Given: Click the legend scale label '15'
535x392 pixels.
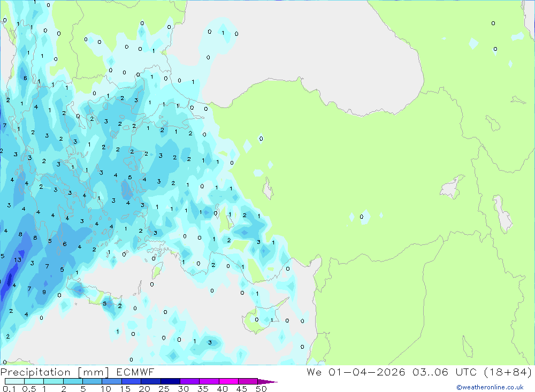Looking at the screenshot, I should (125, 389).
